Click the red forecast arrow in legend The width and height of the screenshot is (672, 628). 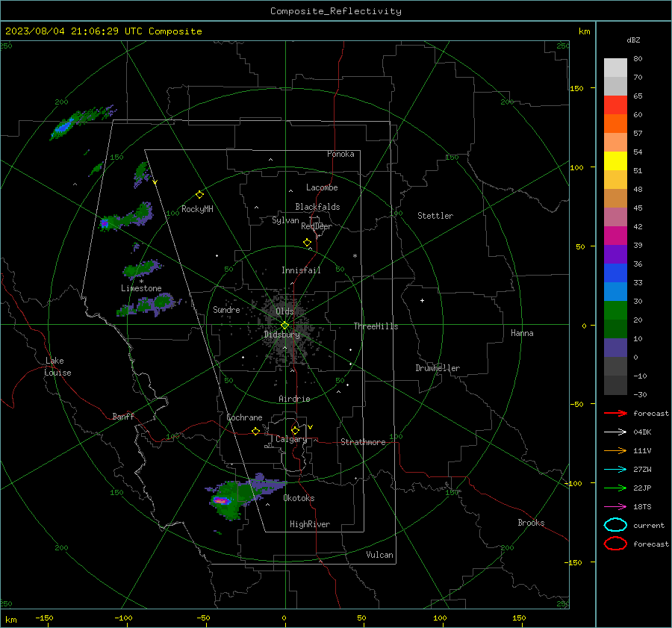click(x=615, y=413)
